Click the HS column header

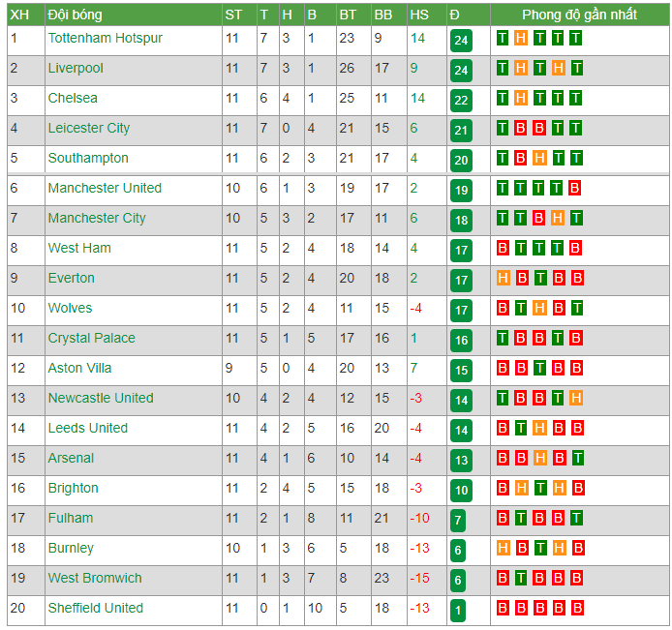419,15
